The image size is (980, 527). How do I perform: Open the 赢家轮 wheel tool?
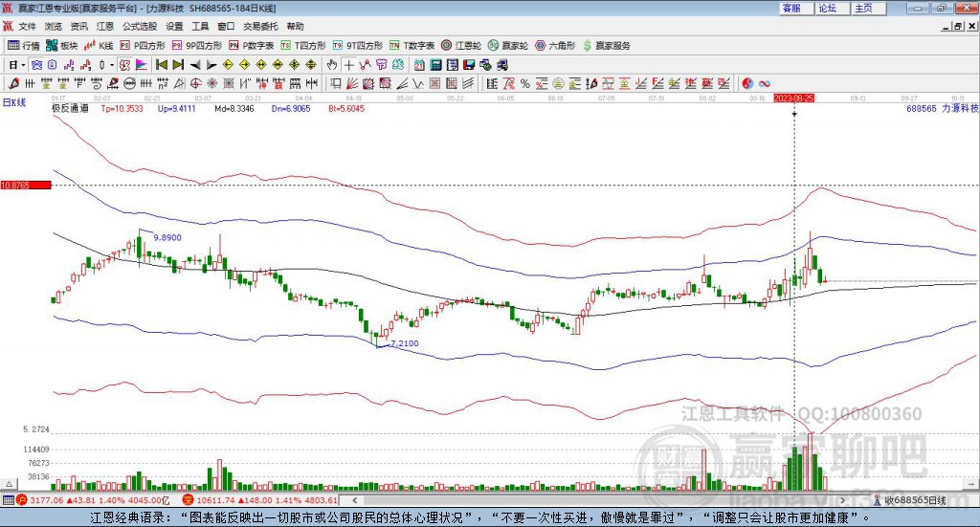[x=508, y=46]
